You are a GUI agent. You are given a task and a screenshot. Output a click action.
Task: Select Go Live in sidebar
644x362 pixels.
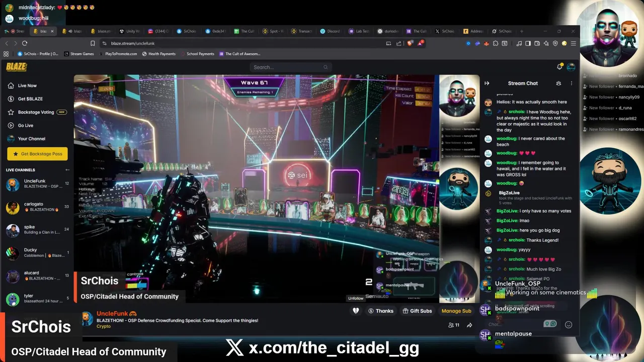click(x=21, y=125)
